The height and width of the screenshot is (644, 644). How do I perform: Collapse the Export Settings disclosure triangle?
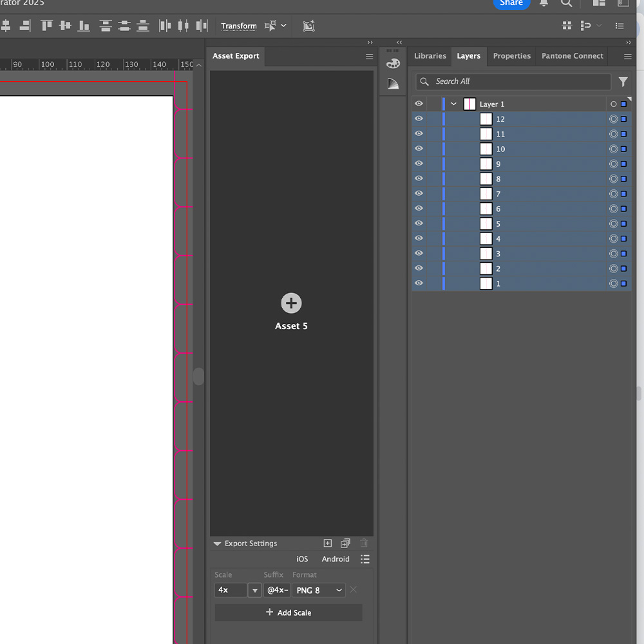point(217,544)
